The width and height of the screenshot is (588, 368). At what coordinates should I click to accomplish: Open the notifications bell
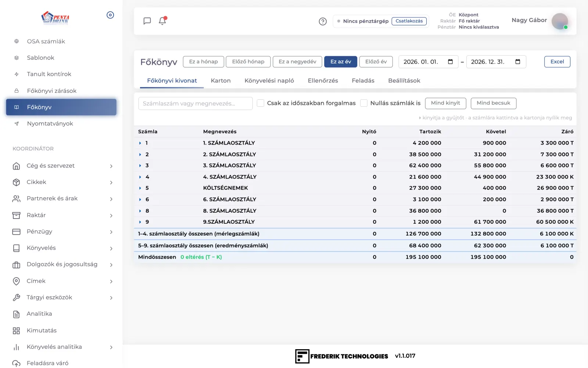click(x=162, y=21)
